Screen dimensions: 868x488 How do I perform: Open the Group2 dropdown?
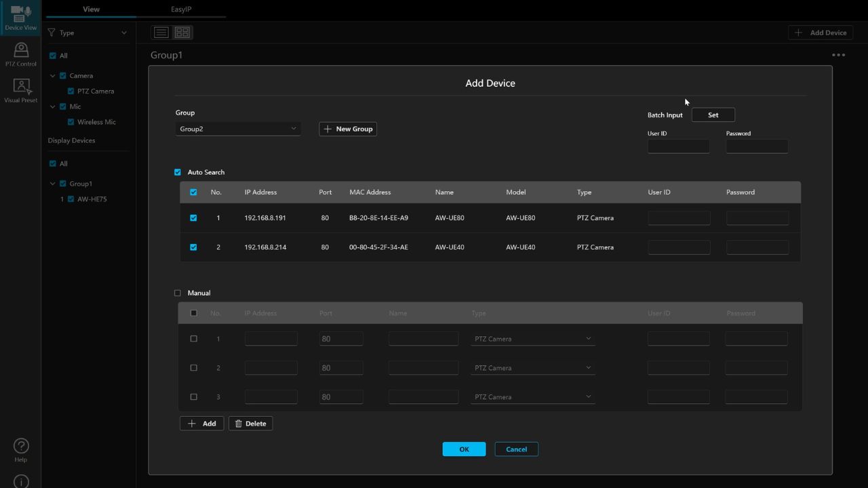click(x=238, y=129)
